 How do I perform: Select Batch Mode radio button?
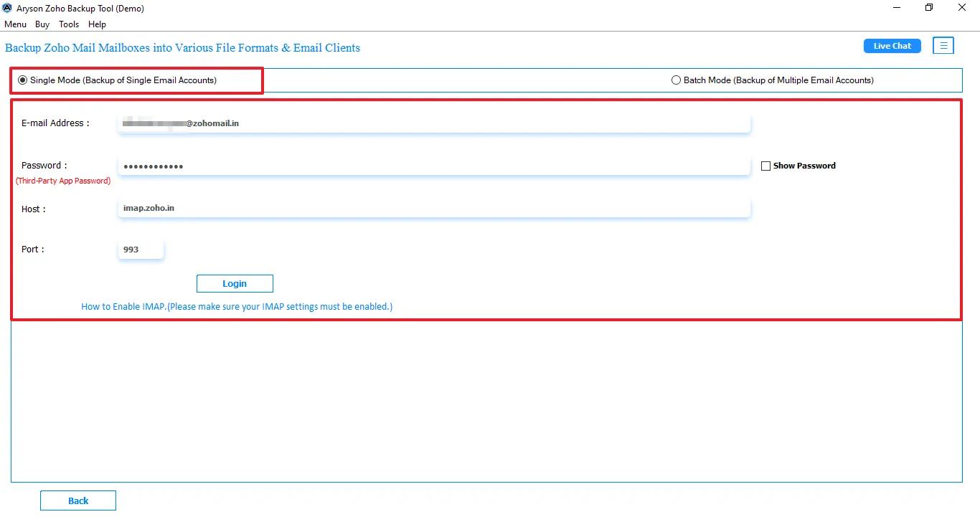[676, 80]
